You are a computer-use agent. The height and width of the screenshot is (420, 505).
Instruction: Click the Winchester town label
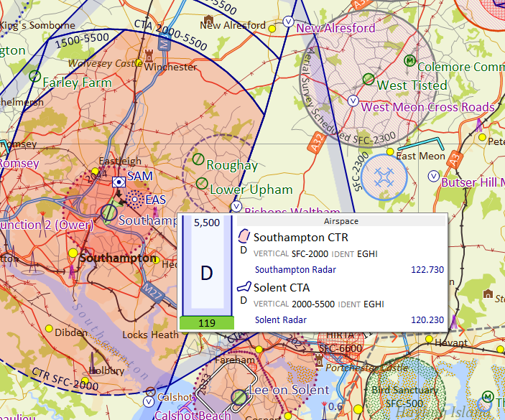click(x=170, y=67)
